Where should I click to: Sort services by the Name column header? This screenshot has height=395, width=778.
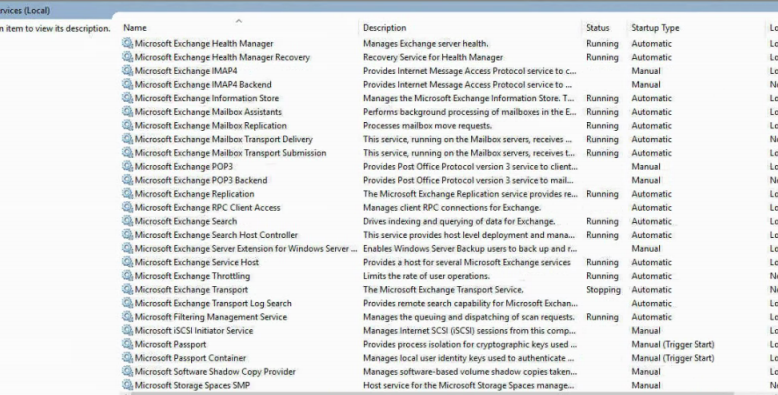(x=135, y=28)
